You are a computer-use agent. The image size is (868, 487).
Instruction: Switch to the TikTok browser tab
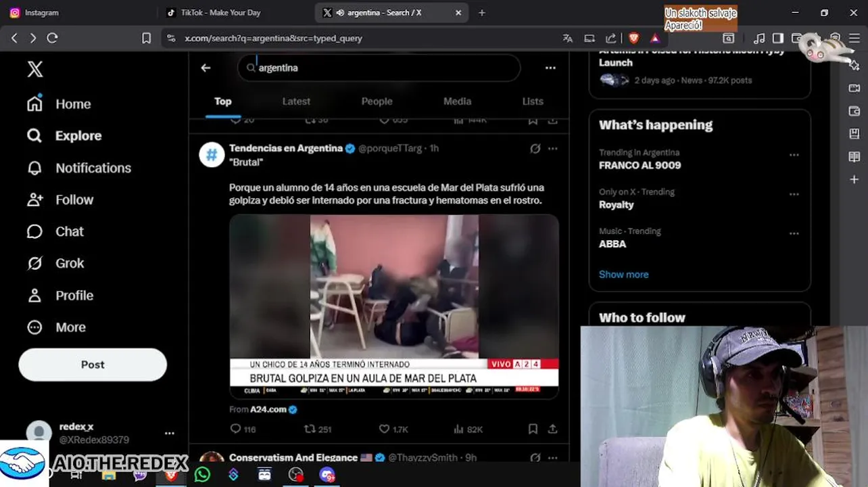pos(237,12)
